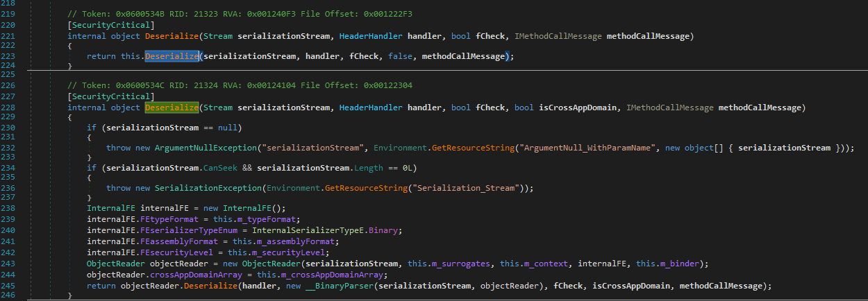Click the FEtypeFormat field on internalFE
Viewport: 868px width, 301px height.
169,218
